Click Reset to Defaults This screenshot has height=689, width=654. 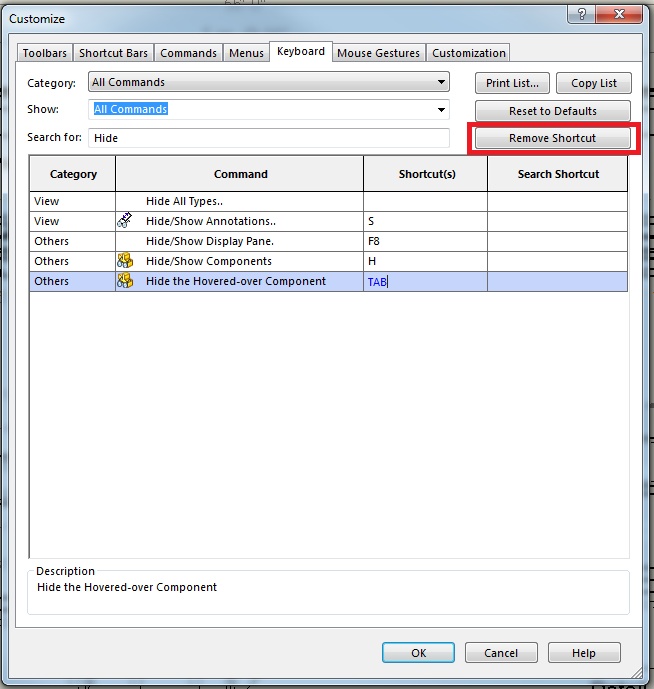552,111
